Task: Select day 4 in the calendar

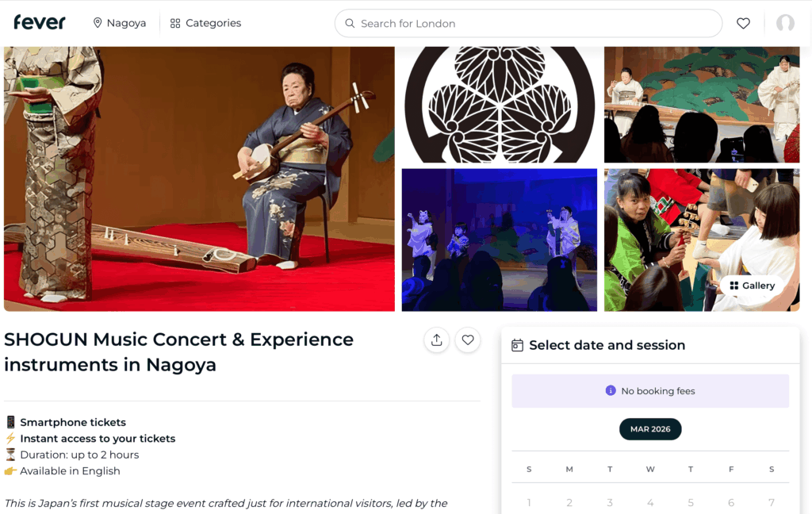Action: 650,502
